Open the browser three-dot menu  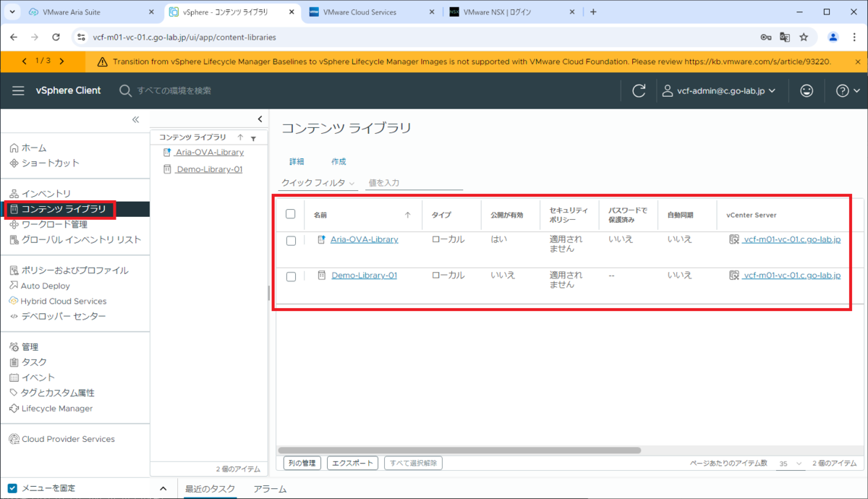coord(855,37)
